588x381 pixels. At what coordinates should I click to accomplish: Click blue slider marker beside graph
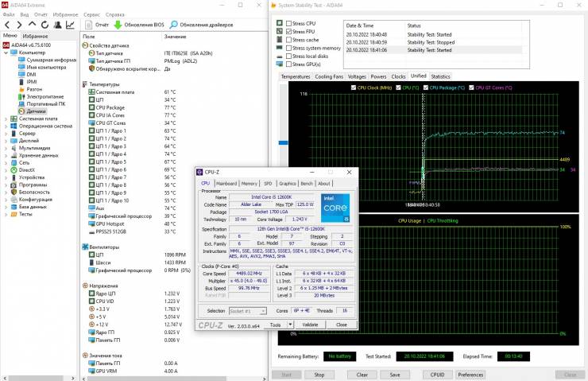(283, 142)
